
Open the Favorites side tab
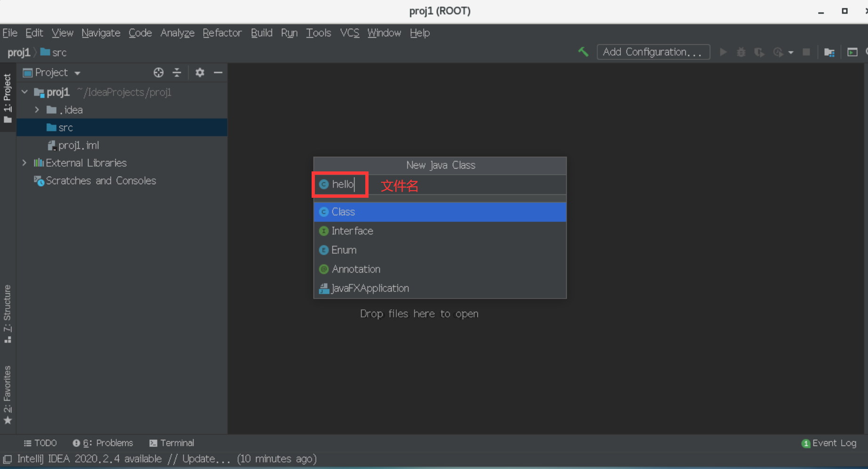tap(8, 395)
